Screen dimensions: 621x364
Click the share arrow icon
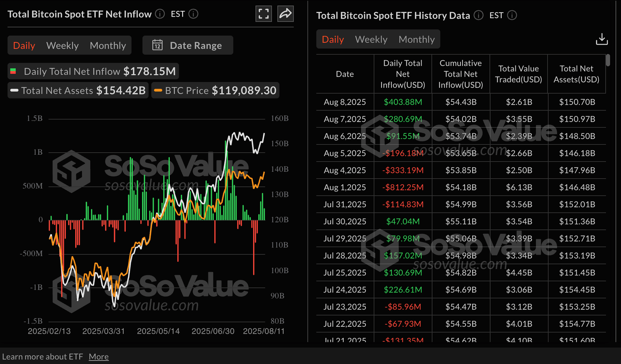(285, 14)
